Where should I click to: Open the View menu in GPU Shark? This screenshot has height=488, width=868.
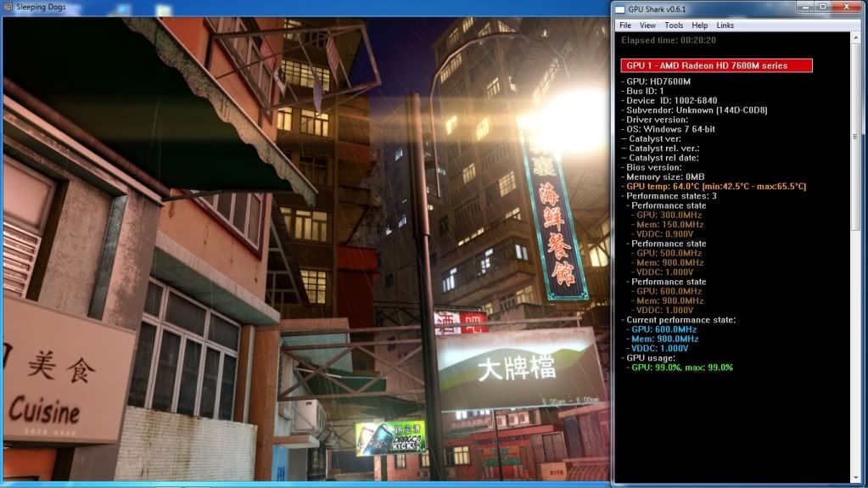(647, 25)
